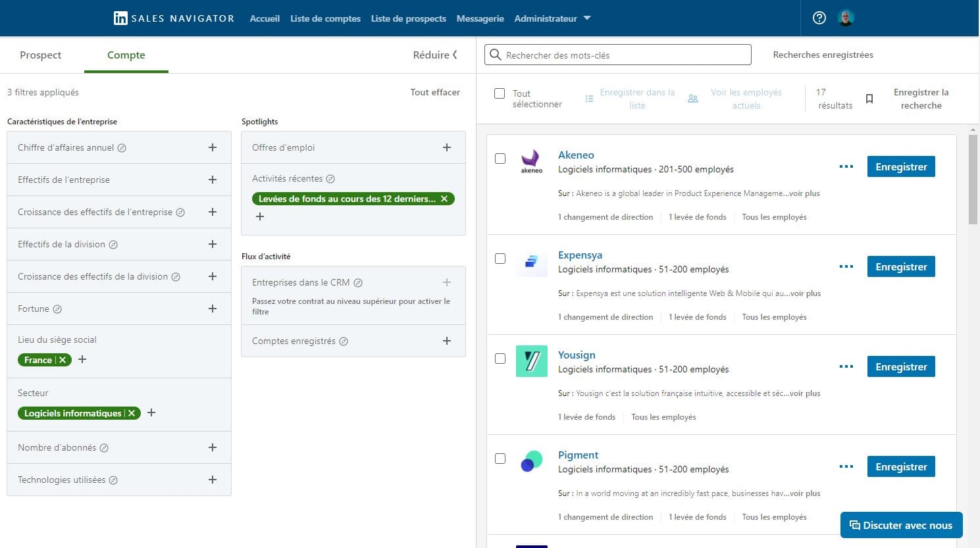Click in the Rechercher des mots-clés field
This screenshot has width=980, height=548.
618,55
